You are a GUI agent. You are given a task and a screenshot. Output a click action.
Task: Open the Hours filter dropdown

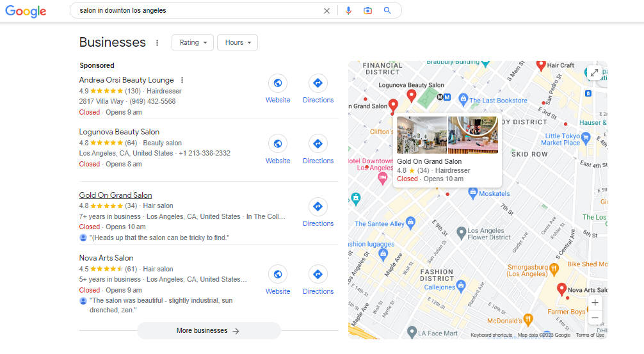237,43
